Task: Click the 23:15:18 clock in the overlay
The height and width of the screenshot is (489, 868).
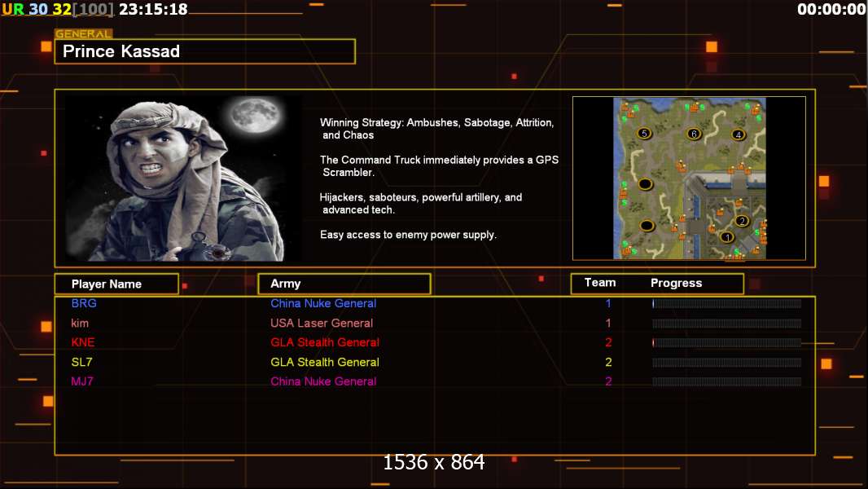Action: tap(153, 10)
